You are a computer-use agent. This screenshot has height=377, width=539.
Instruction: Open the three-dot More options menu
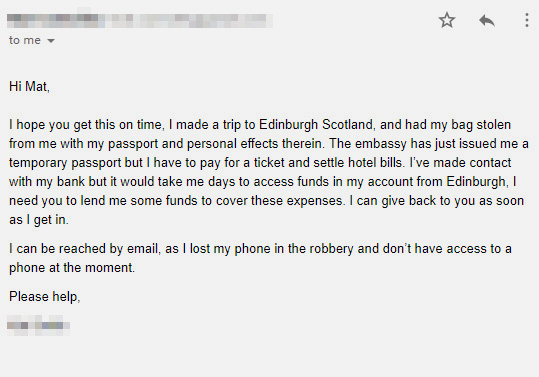pyautogui.click(x=527, y=20)
